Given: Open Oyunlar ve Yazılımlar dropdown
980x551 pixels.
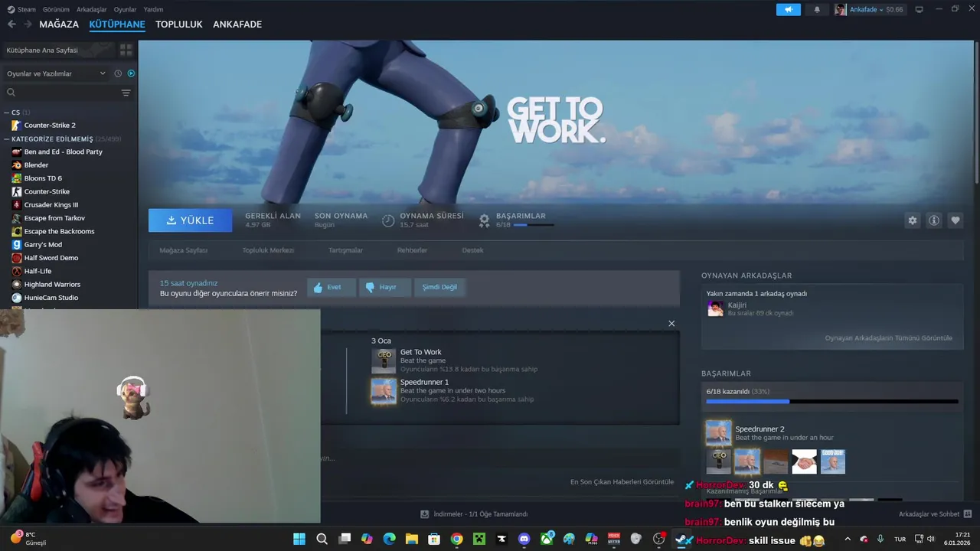Looking at the screenshot, I should 56,73.
